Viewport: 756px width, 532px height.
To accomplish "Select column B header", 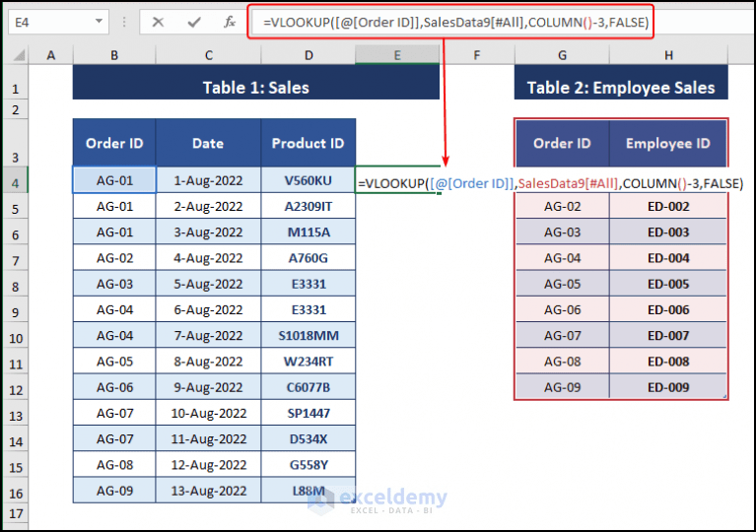I will pos(114,55).
